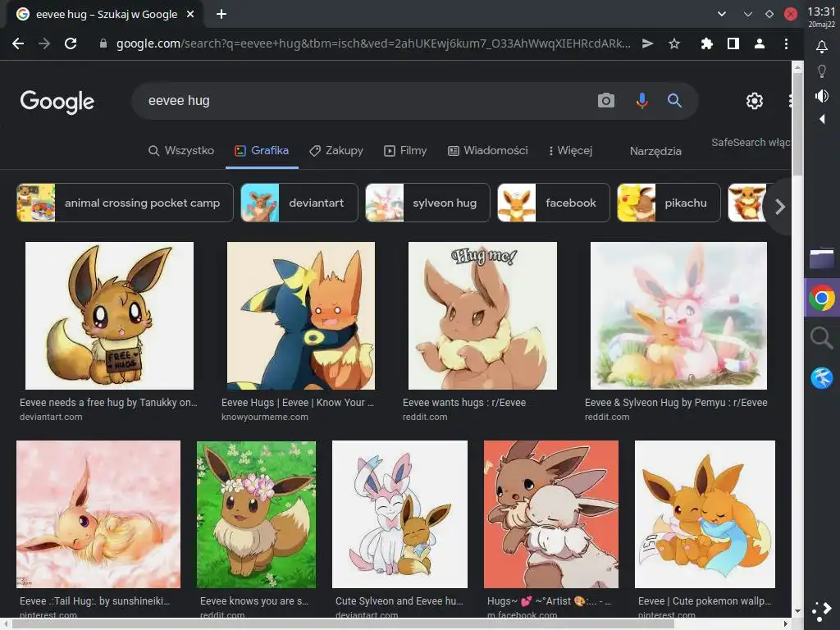This screenshot has width=840, height=630.
Task: Click the clock 13:31 in top corner
Action: 821,11
